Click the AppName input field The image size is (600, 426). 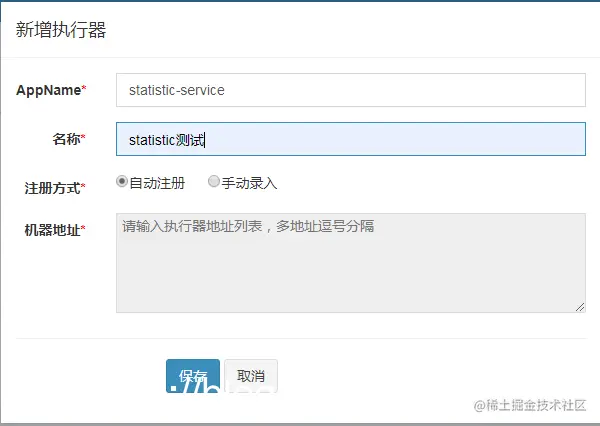pos(351,90)
